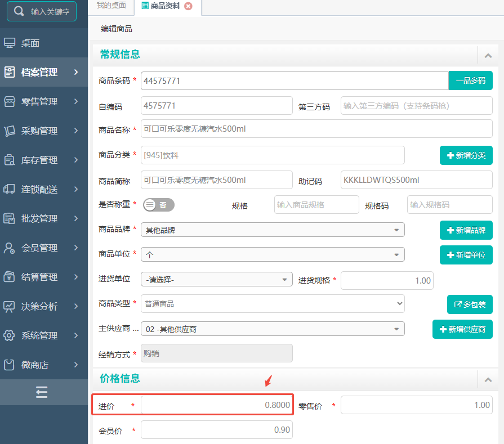Click the 批发管理 icon
Viewport: 504px width, 444px height.
[x=10, y=218]
